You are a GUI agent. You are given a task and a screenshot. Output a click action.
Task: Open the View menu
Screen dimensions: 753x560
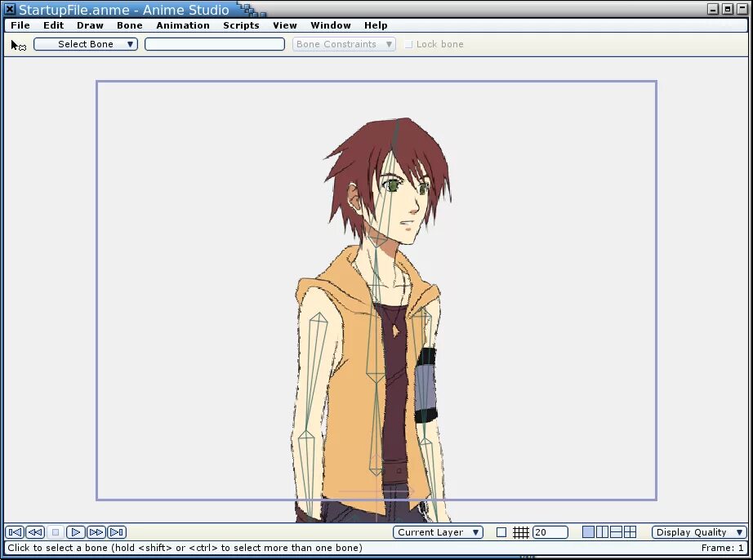point(285,25)
